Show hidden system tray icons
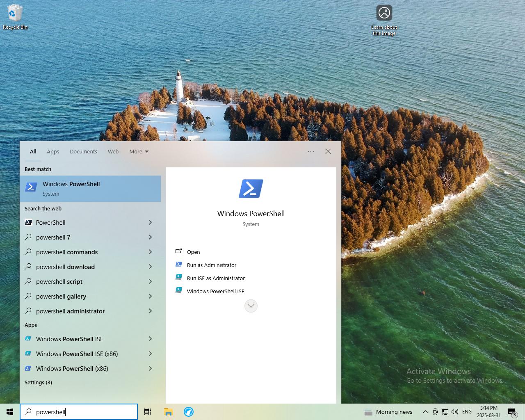 pyautogui.click(x=425, y=412)
